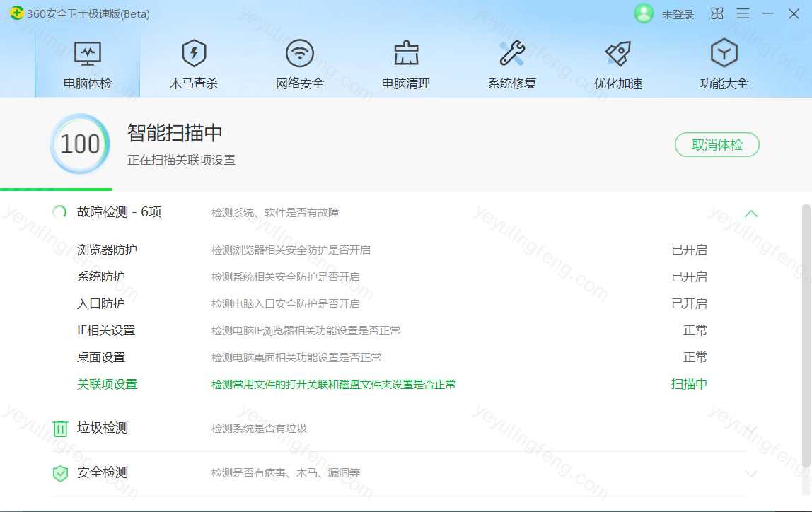The height and width of the screenshot is (512, 812).
Task: Open the 电脑体检 monitor icon
Action: tap(88, 53)
